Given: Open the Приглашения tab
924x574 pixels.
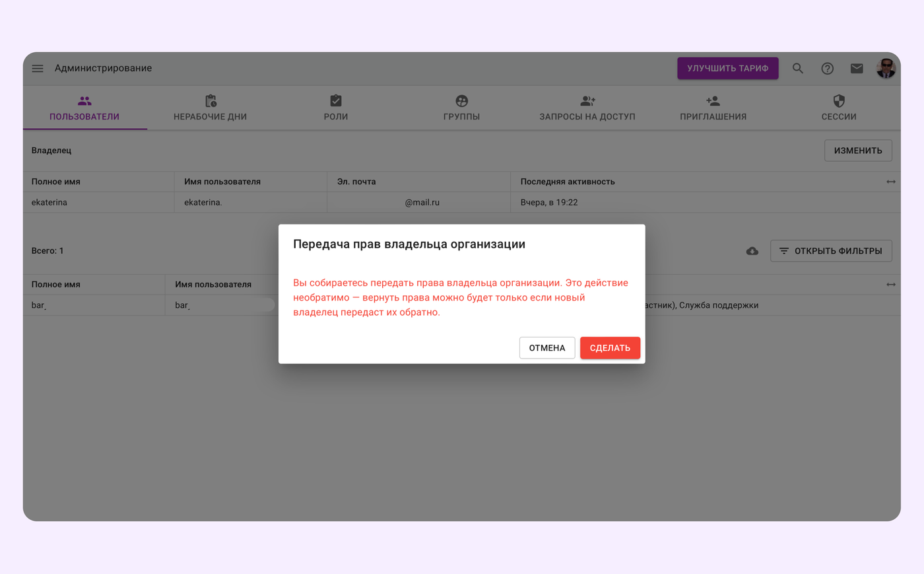Looking at the screenshot, I should (713, 108).
